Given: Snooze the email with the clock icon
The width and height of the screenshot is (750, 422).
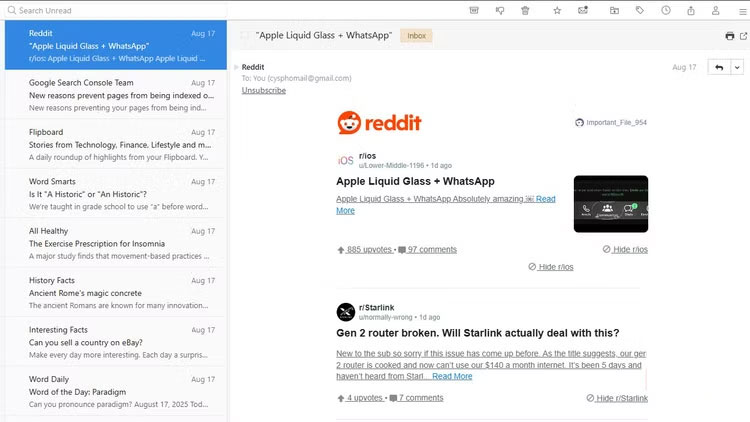Looking at the screenshot, I should click(666, 10).
